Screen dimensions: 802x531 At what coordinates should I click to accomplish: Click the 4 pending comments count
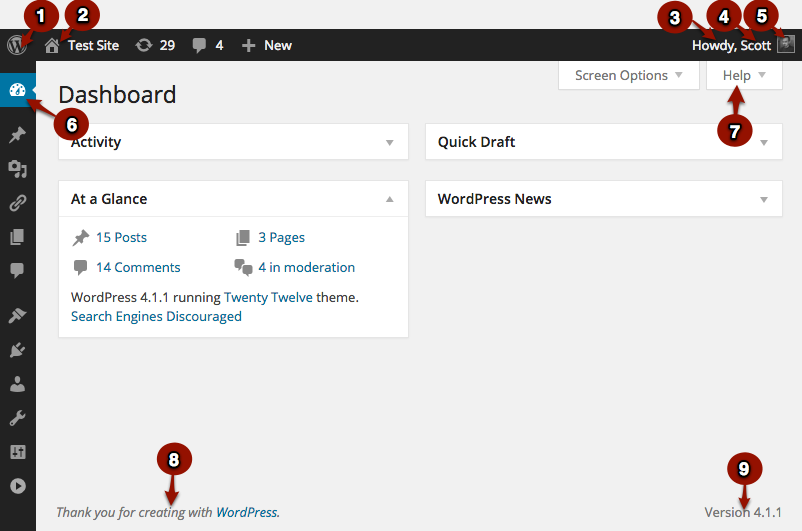pos(219,46)
